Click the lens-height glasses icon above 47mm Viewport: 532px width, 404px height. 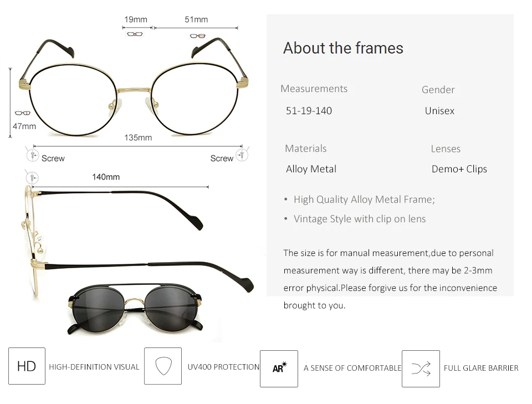tap(23, 113)
